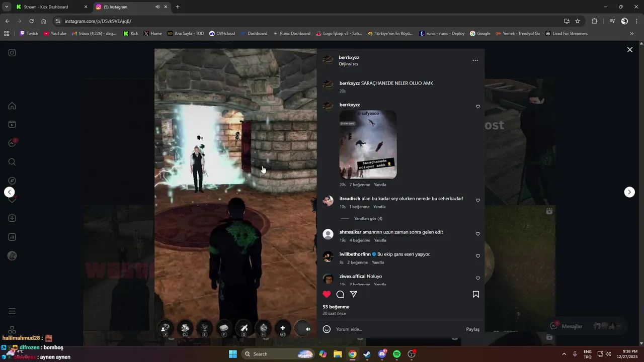Open File Explorer from the taskbar
Screen dimensions: 644x362
(x=338, y=354)
